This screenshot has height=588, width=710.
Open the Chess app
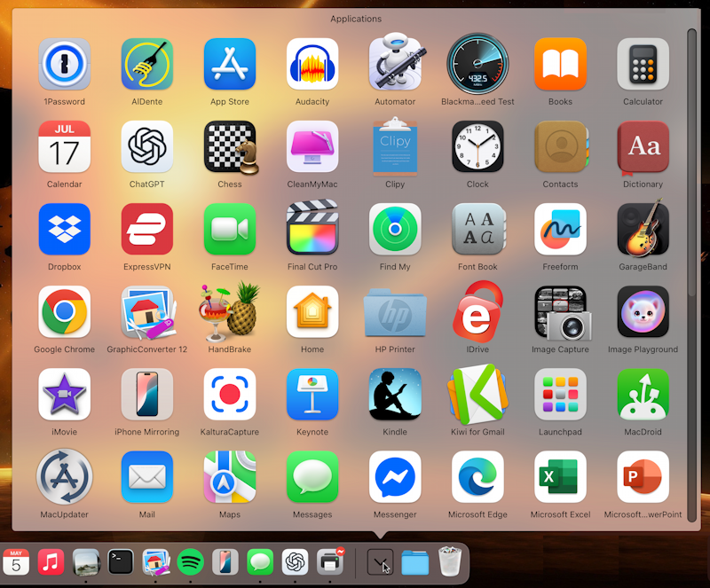[x=231, y=147]
